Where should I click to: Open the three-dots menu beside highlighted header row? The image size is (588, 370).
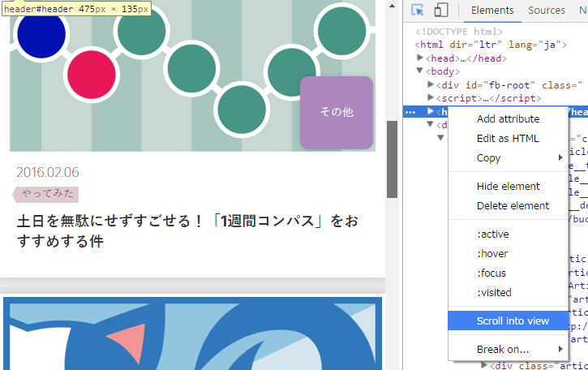[410, 112]
